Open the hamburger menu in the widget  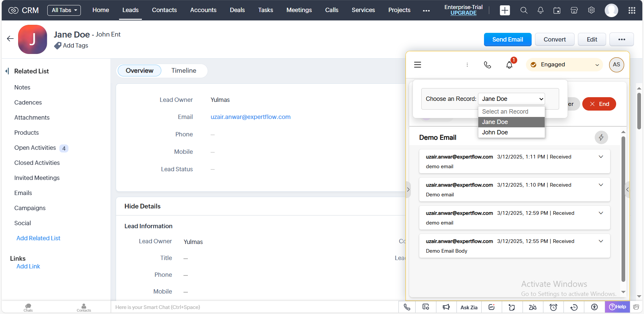[x=417, y=65]
